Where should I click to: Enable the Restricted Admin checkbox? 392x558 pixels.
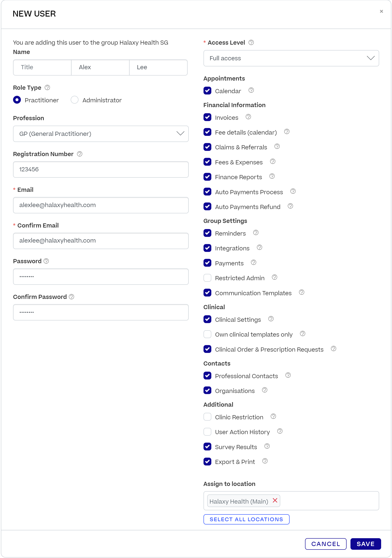207,278
